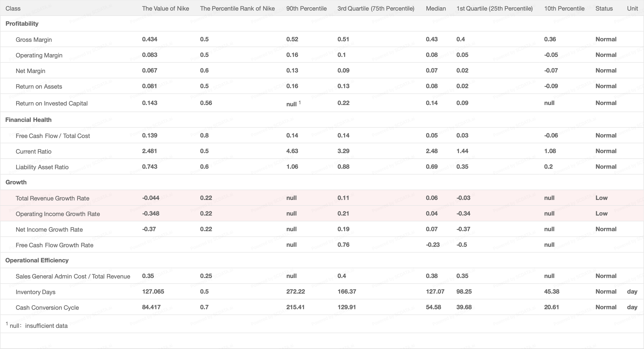
Task: Select the Gross Margin row label
Action: click(x=34, y=40)
